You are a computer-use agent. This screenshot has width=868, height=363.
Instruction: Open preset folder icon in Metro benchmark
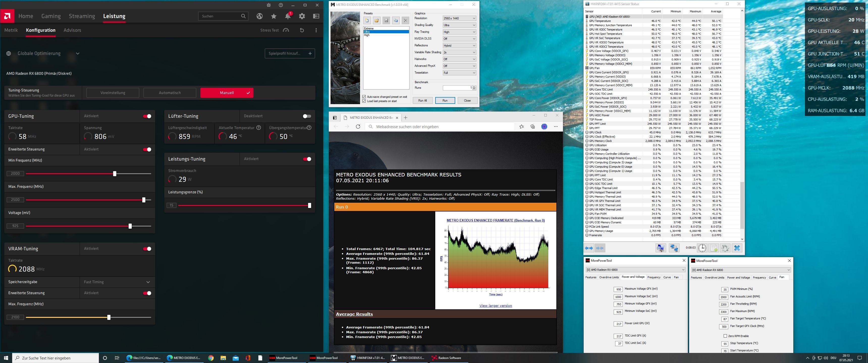[377, 20]
